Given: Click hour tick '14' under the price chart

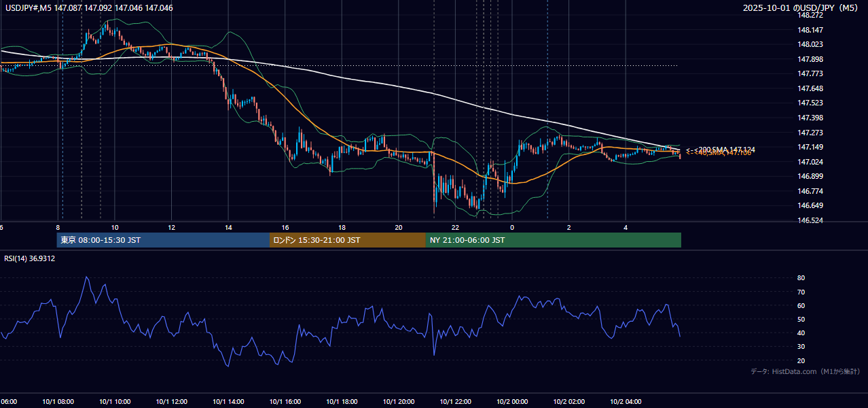Looking at the screenshot, I should (228, 227).
